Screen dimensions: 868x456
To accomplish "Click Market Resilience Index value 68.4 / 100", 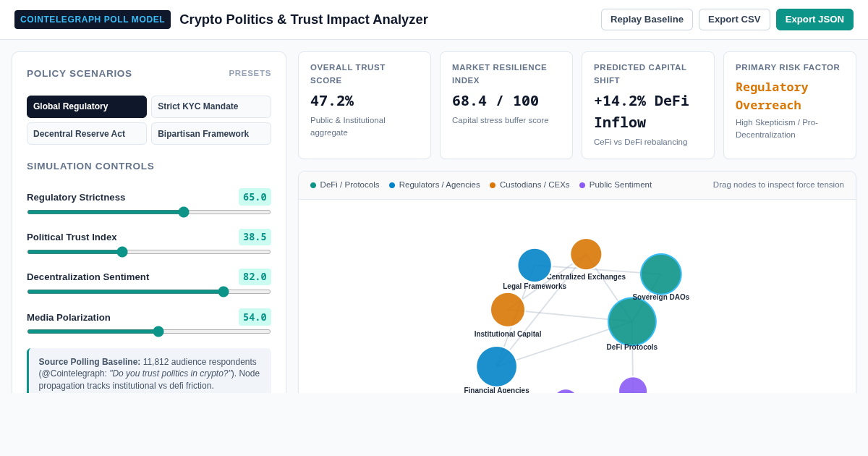I will tap(495, 101).
